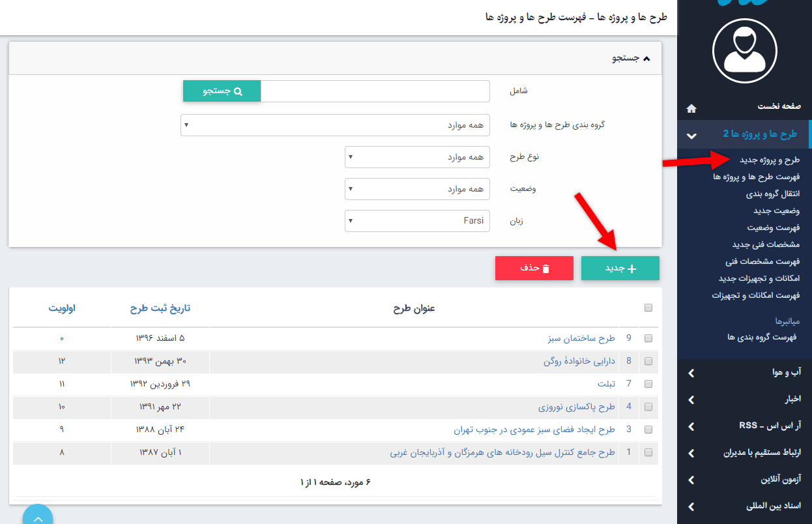
Task: Click the green جدید button
Action: [620, 269]
